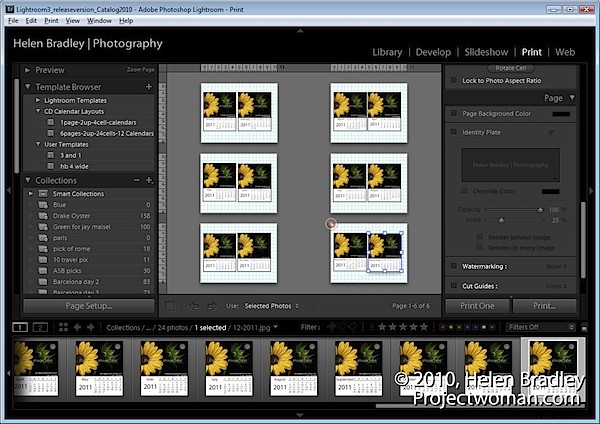Expand the Preview panel
Screen dimensions: 600x424
(28, 70)
